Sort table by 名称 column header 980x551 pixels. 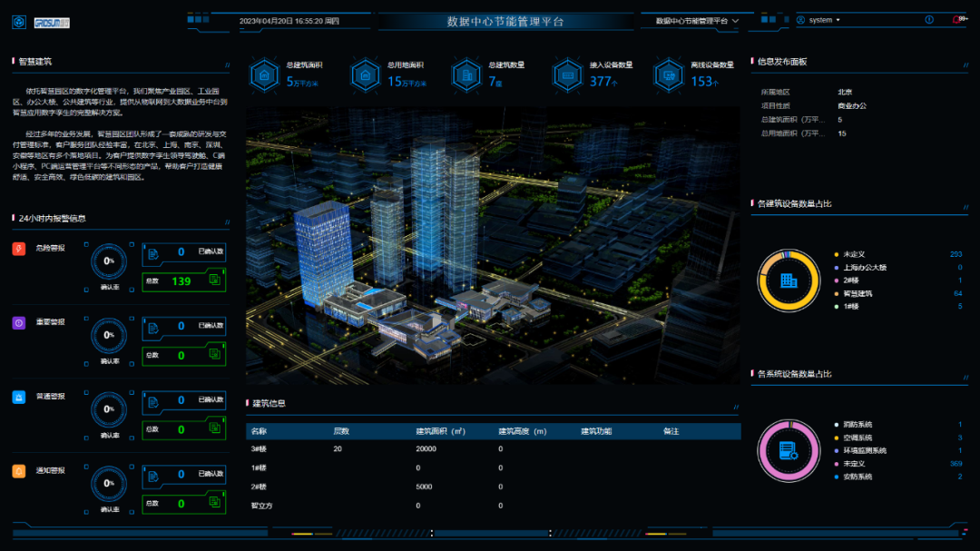point(259,431)
